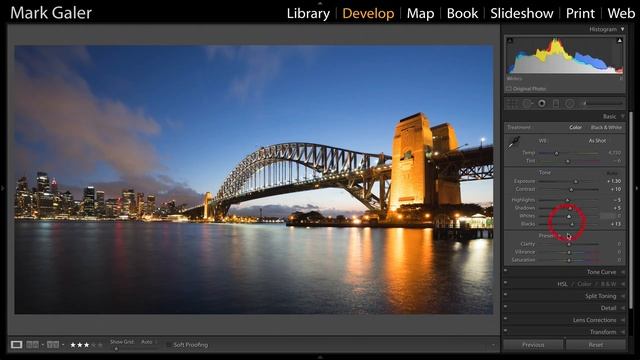Set rating to two stars
The width and height of the screenshot is (640, 360).
click(80, 345)
